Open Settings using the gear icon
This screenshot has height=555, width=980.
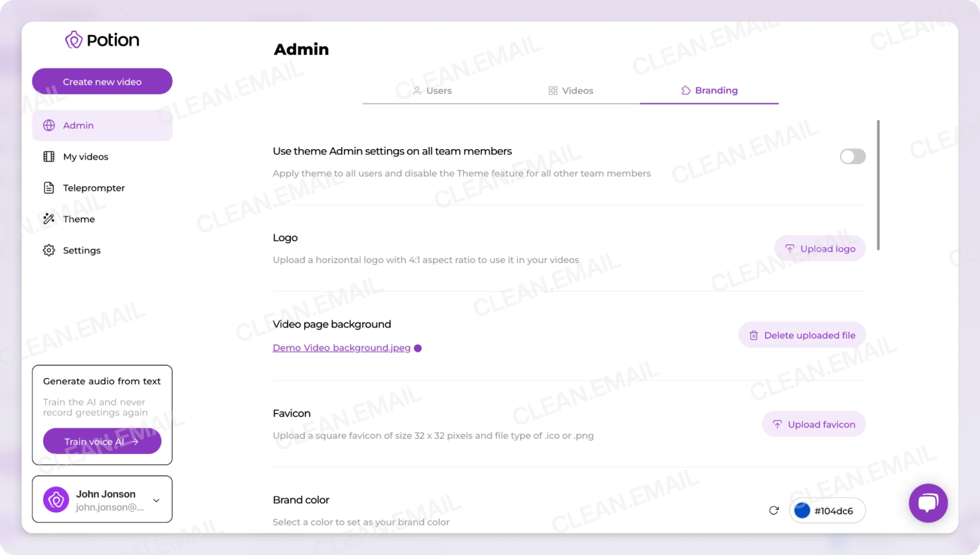pyautogui.click(x=49, y=250)
